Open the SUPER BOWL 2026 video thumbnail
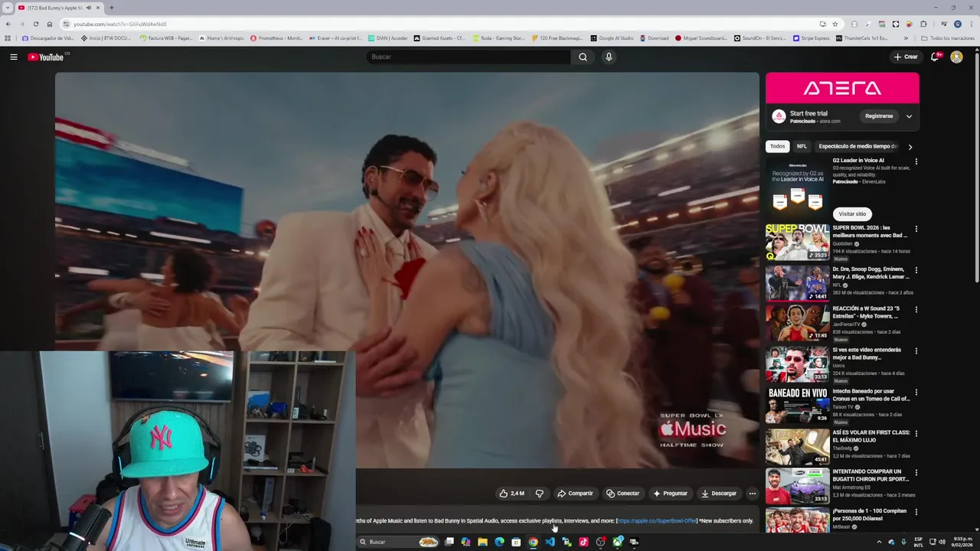The height and width of the screenshot is (551, 980). tap(797, 242)
